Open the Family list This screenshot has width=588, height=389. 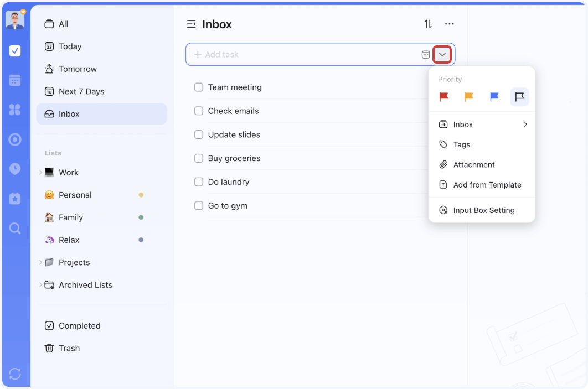102,217
